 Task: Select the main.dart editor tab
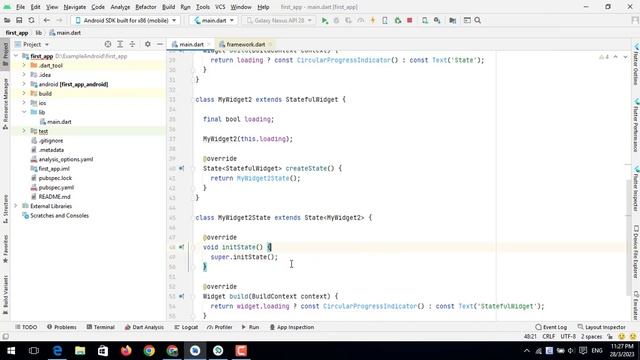point(191,44)
